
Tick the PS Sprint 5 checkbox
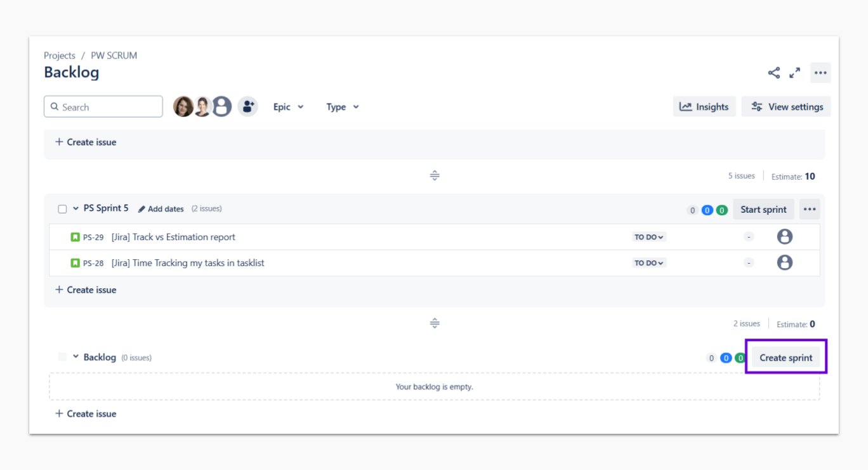click(x=62, y=209)
